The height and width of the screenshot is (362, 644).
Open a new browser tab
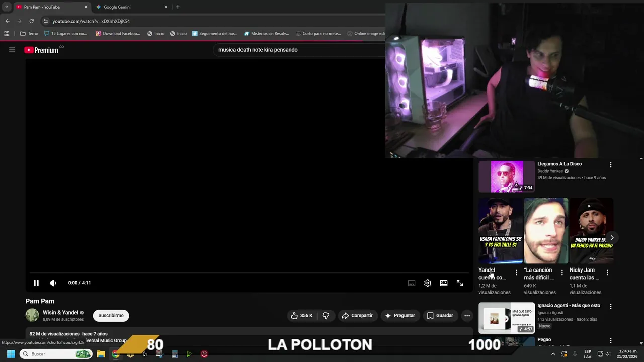pos(178,7)
